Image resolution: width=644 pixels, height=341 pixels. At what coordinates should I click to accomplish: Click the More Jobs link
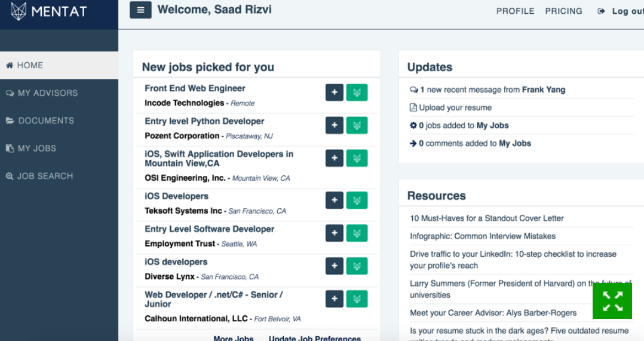(233, 338)
